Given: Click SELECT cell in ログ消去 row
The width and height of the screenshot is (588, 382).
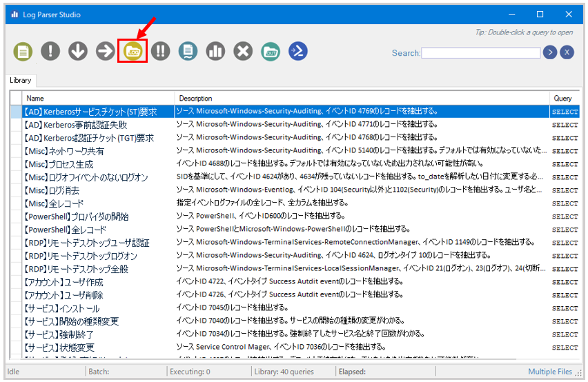Looking at the screenshot, I should click(x=565, y=190).
